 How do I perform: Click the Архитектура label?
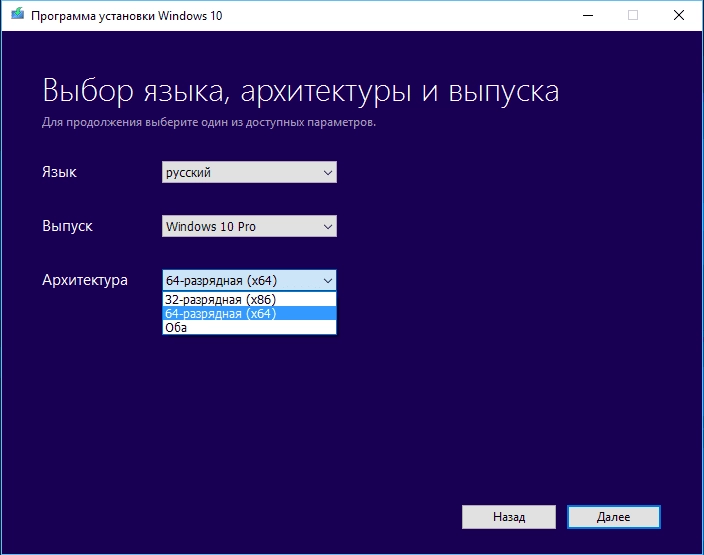(x=85, y=280)
